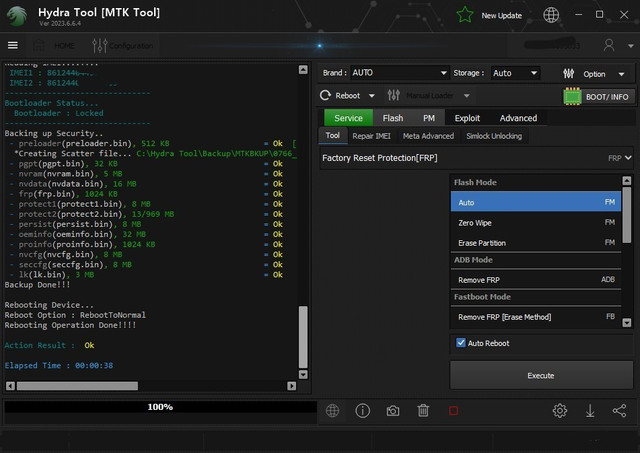
Task: Select Zero Wipe flash mode option
Action: tap(536, 223)
